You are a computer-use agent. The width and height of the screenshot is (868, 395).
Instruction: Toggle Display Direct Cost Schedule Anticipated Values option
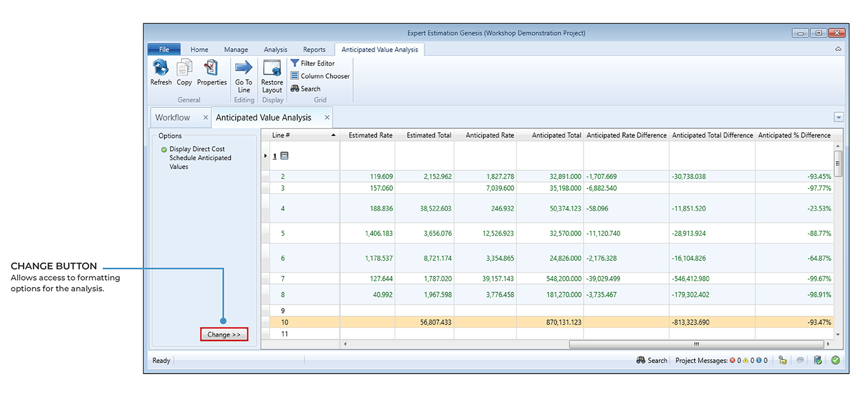(164, 150)
